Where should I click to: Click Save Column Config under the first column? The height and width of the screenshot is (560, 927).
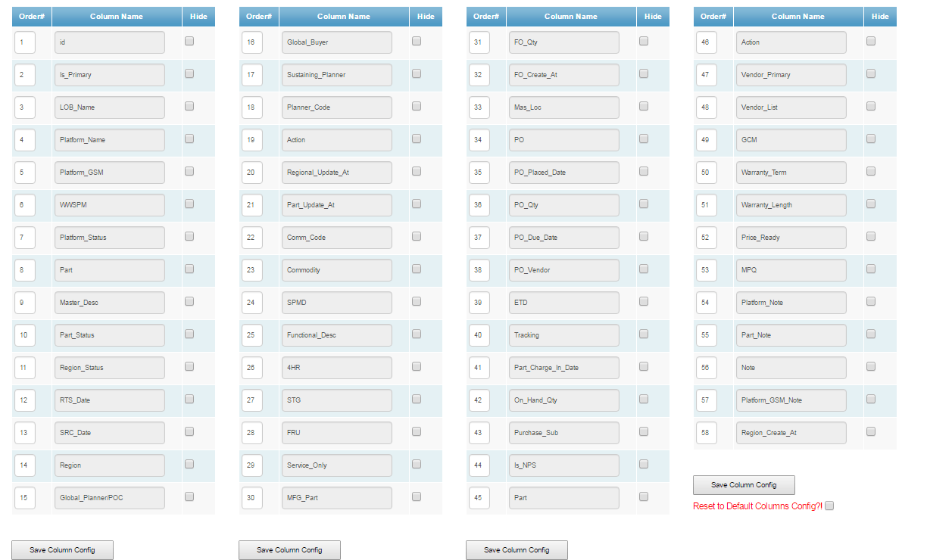(62, 550)
